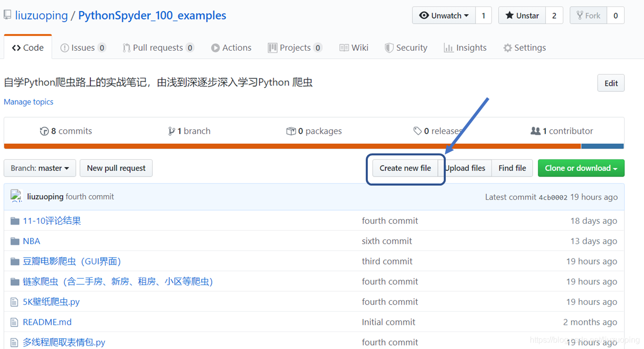Viewport: 644px width, 349px height.
Task: Click the New pull request button
Action: pos(116,168)
